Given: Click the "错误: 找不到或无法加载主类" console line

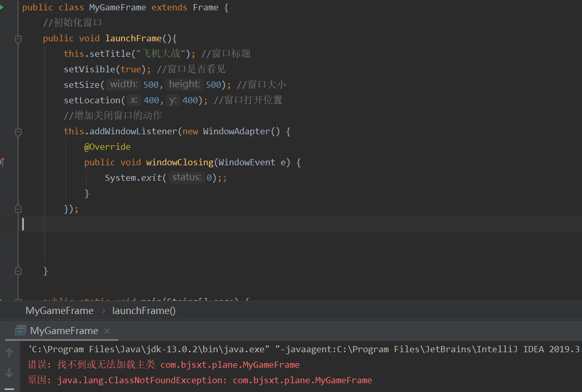Looking at the screenshot, I should click(164, 365).
